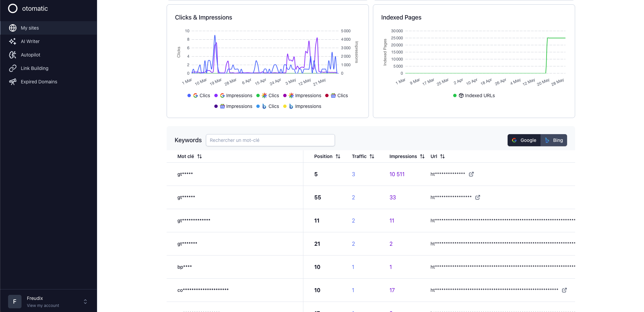The height and width of the screenshot is (312, 644).
Task: Click the View my account link
Action: point(43,306)
